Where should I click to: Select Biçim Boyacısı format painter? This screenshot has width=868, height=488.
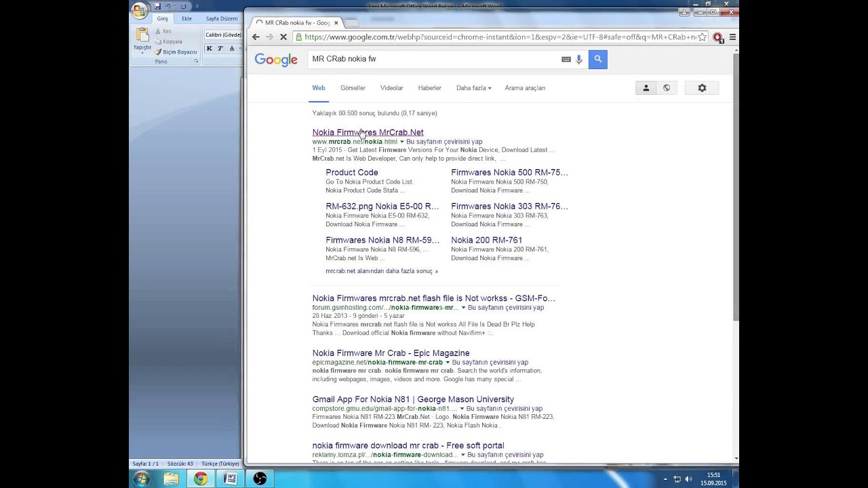pyautogui.click(x=176, y=52)
